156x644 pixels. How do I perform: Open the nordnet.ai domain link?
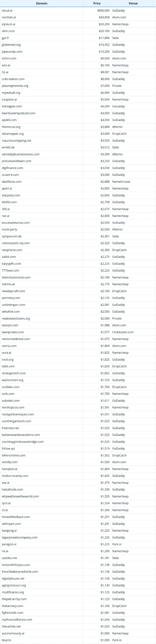coord(9,17)
